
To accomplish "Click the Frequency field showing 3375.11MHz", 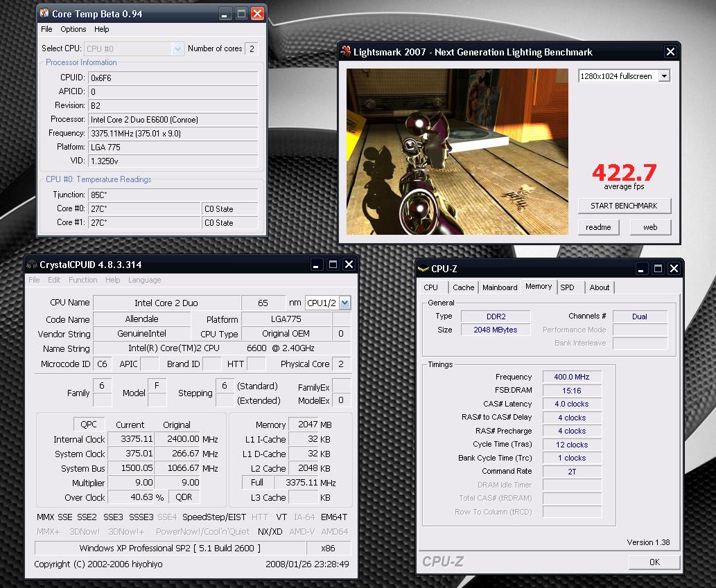I will (x=173, y=134).
